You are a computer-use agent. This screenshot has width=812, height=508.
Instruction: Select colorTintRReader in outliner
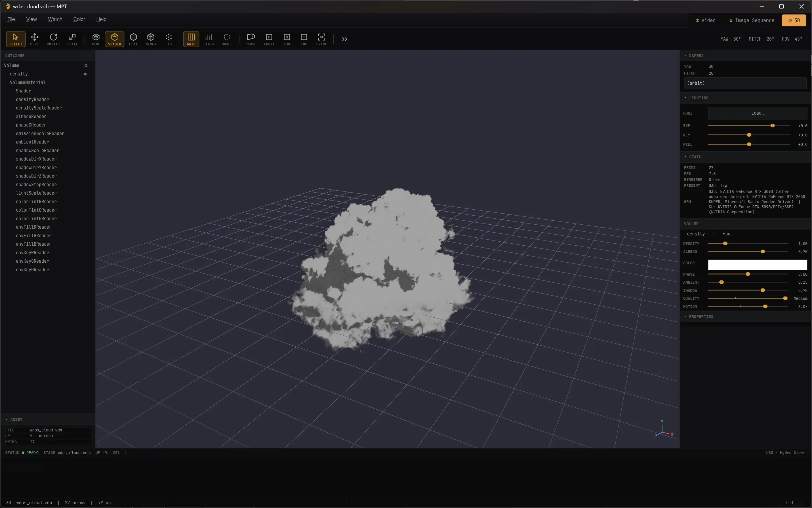click(36, 202)
